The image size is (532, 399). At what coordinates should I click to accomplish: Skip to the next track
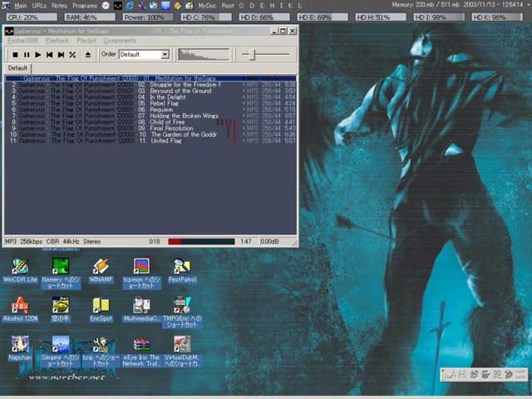(x=62, y=55)
